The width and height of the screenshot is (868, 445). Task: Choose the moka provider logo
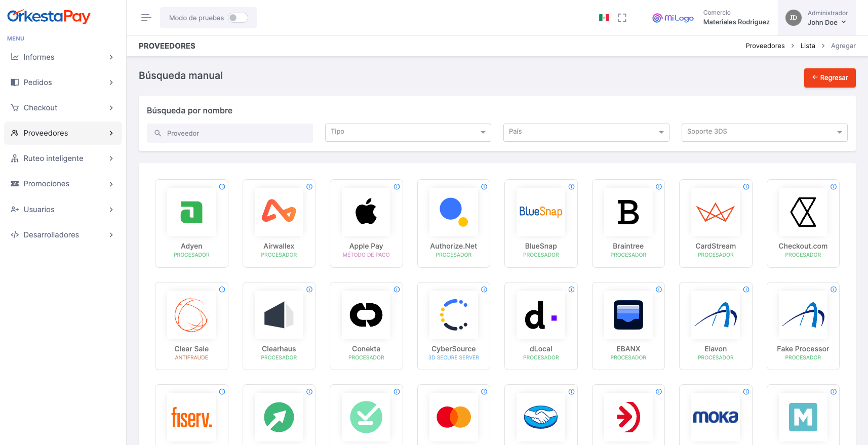(716, 417)
